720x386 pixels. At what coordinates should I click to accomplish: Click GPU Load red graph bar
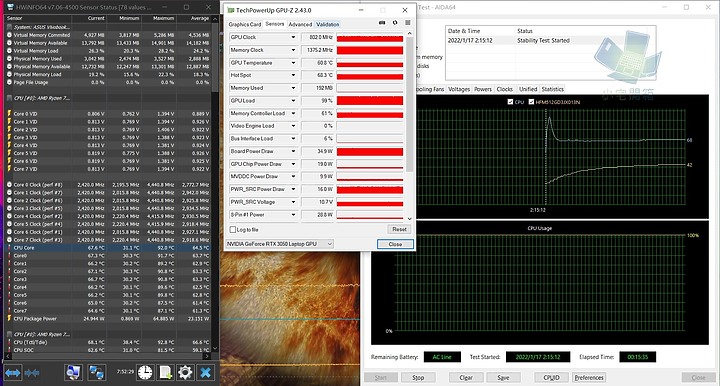[x=370, y=101]
